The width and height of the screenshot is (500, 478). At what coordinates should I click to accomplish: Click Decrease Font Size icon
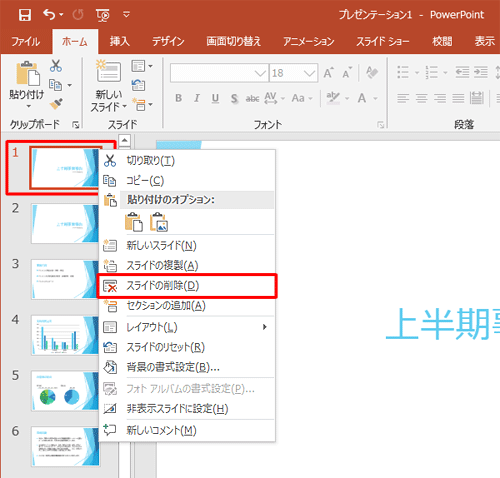(x=347, y=73)
